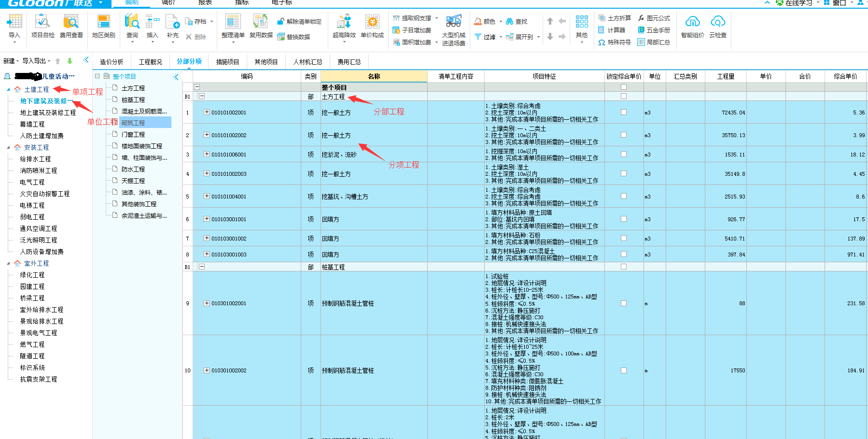
Task: Click 云检查 cloud check icon
Action: (718, 22)
